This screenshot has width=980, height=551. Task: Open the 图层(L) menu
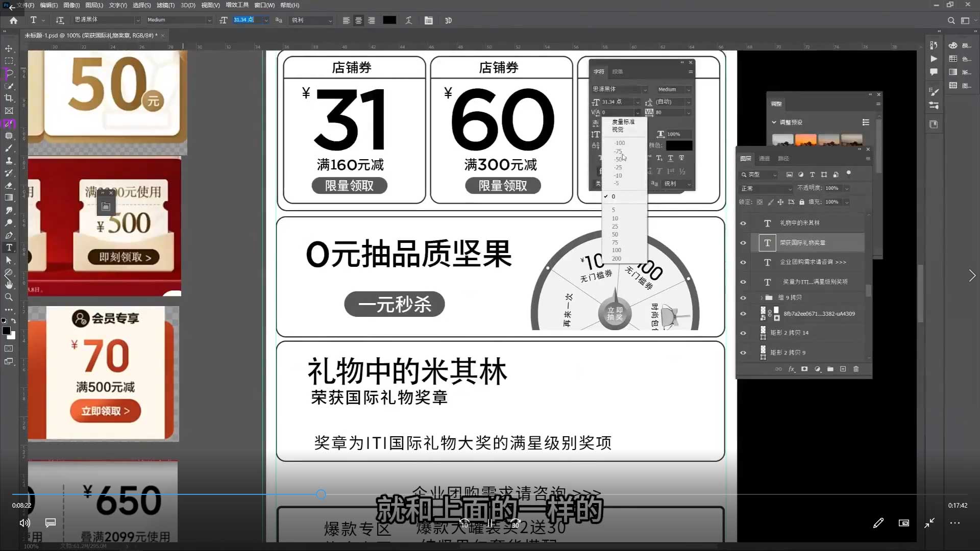click(x=94, y=5)
